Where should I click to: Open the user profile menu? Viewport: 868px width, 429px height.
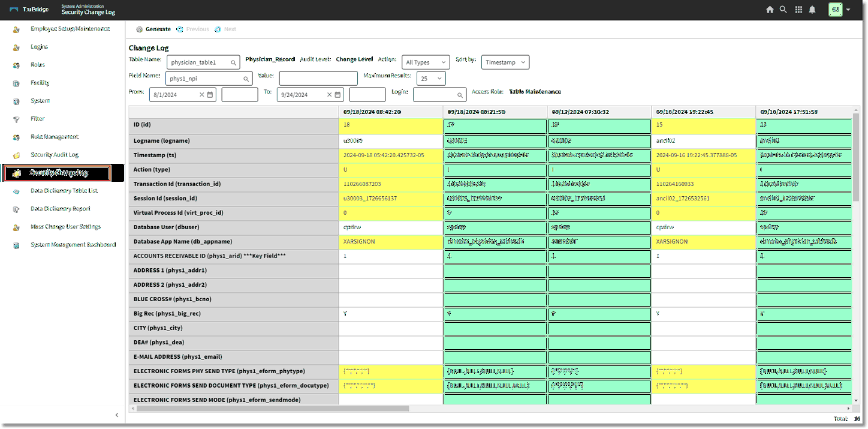coord(839,10)
